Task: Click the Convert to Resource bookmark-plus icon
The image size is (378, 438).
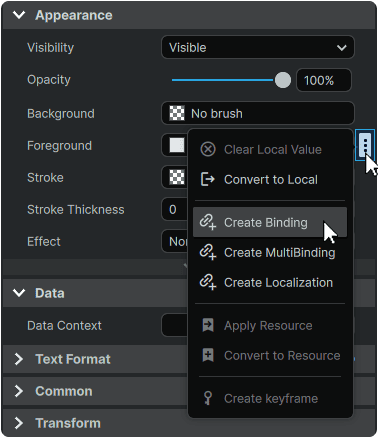Action: (x=208, y=355)
